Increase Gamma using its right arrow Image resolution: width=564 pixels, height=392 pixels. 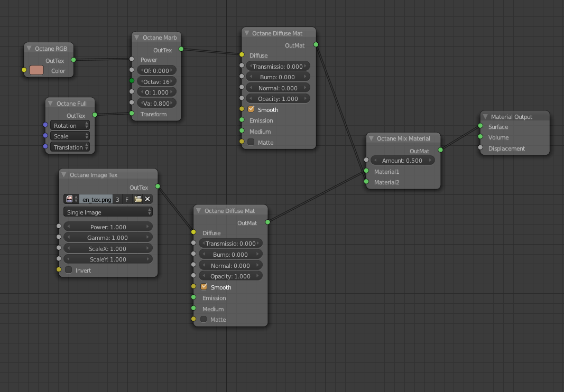(x=147, y=238)
